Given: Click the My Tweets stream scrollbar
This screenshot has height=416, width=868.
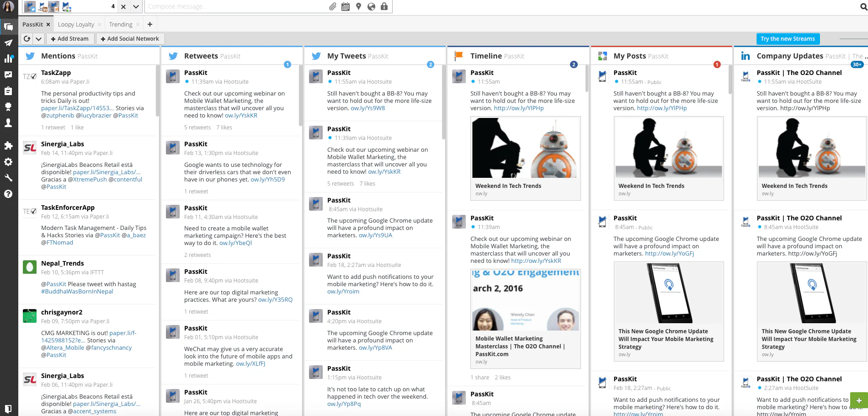Looking at the screenshot, I should 443,102.
